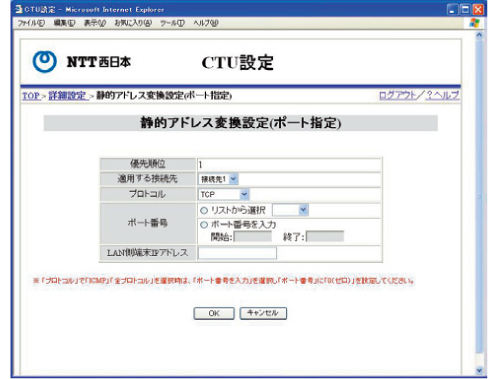Select the リストから選択 radio button

(204, 210)
